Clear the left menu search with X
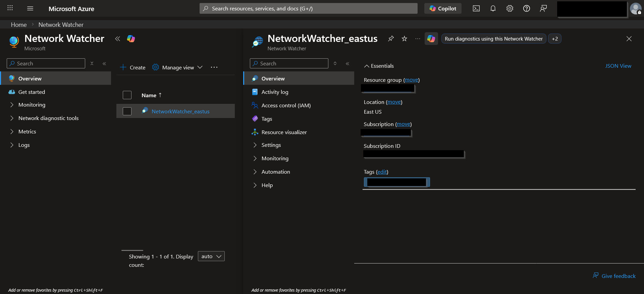Viewport: 644px width, 294px height. click(x=92, y=63)
